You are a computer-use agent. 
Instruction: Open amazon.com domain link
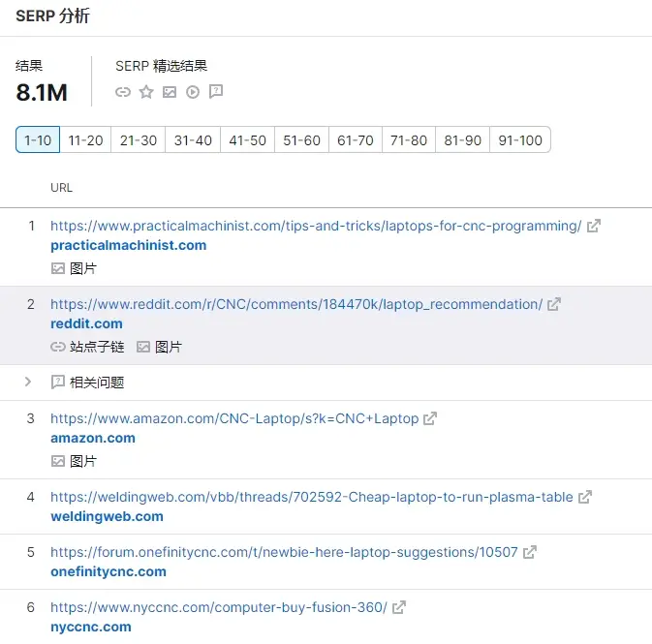93,438
